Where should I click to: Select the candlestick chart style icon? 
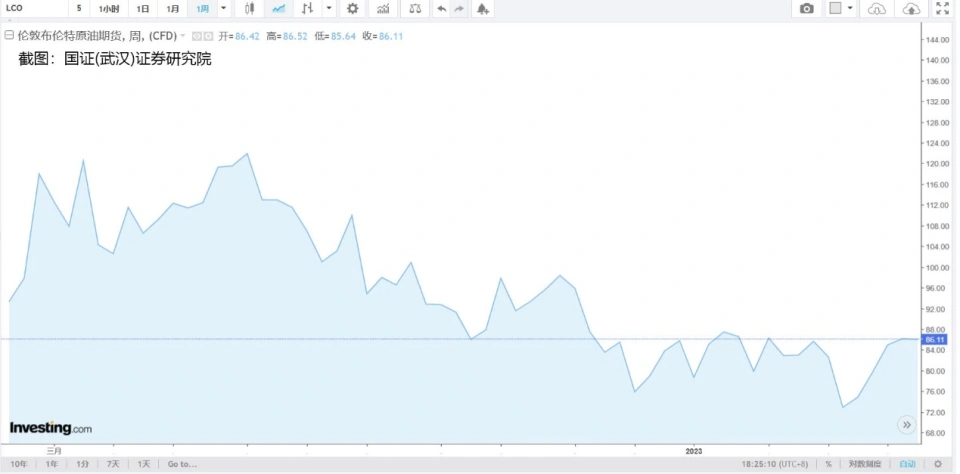tap(249, 9)
